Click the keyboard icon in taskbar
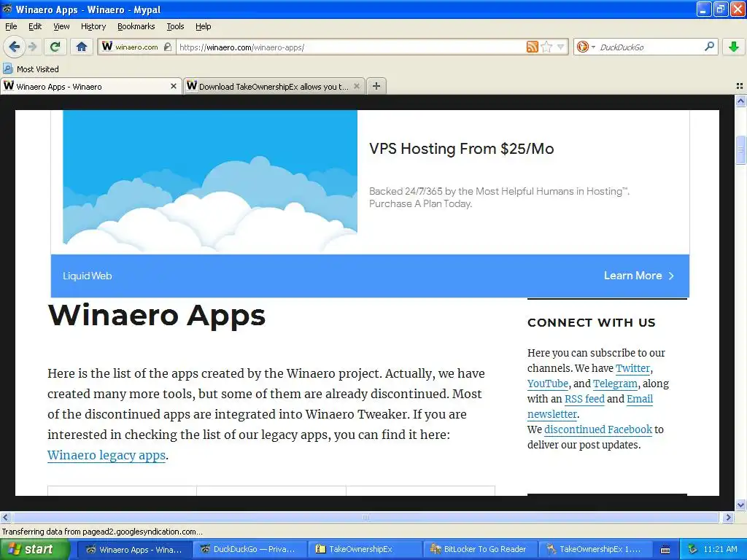This screenshot has height=560, width=747. (665, 550)
